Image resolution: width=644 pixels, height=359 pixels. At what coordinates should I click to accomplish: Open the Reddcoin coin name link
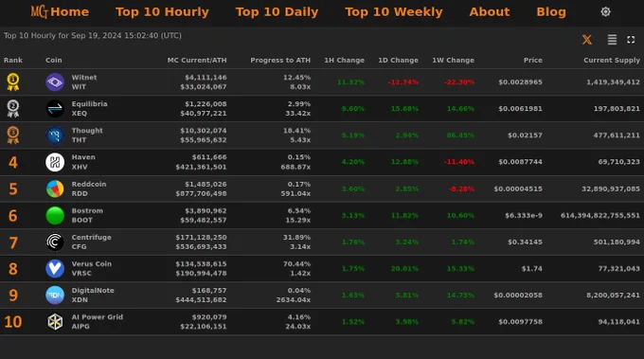tap(89, 184)
